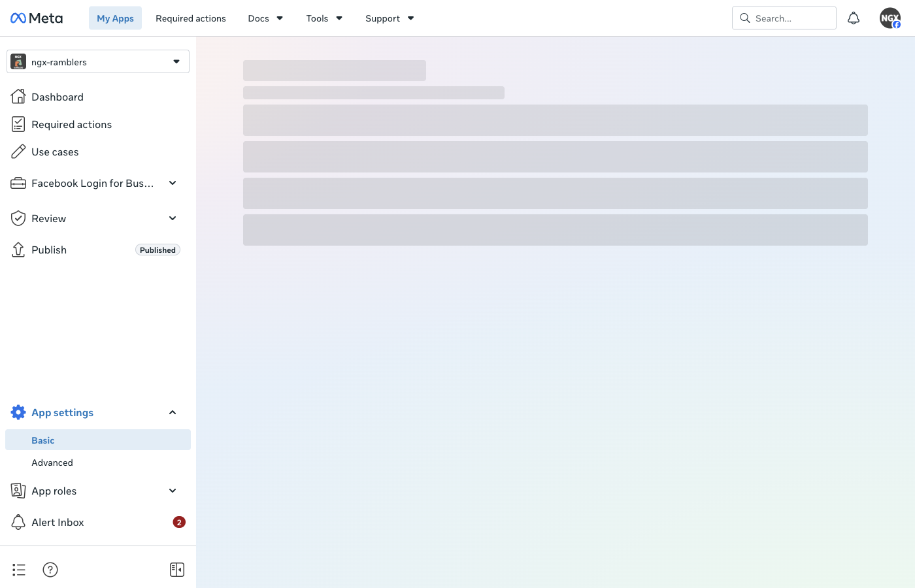
Task: Expand the Review section chevron
Action: pyautogui.click(x=173, y=218)
